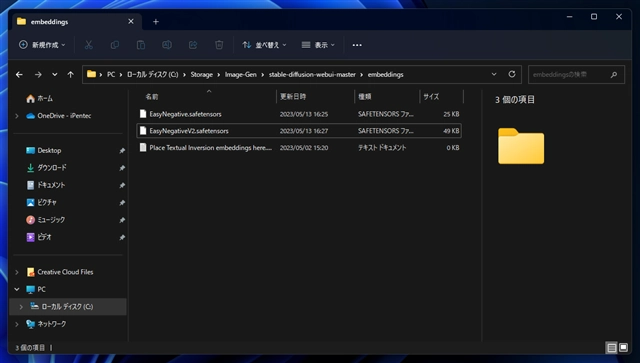The image size is (640, 363).
Task: Click Storage in the breadcrumb path
Action: (x=202, y=74)
